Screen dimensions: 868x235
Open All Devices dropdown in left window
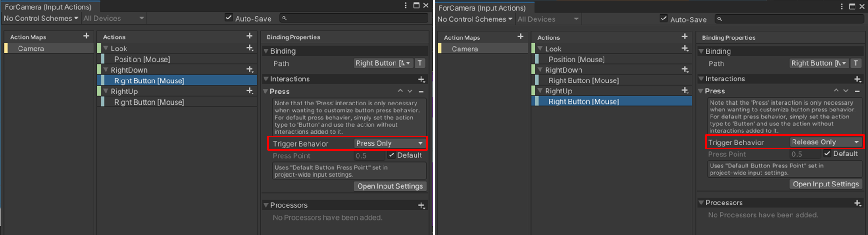point(113,19)
